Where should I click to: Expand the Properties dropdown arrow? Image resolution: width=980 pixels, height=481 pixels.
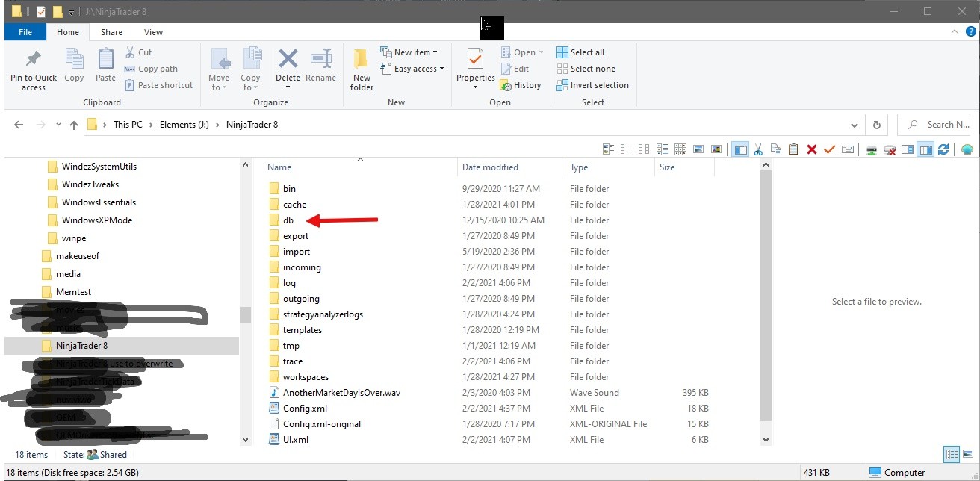(x=476, y=87)
